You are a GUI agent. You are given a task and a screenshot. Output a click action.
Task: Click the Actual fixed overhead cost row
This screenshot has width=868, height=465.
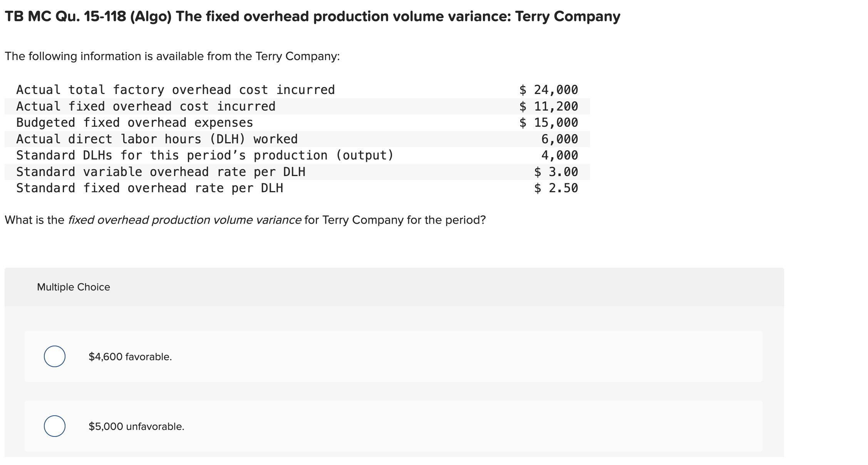[146, 106]
